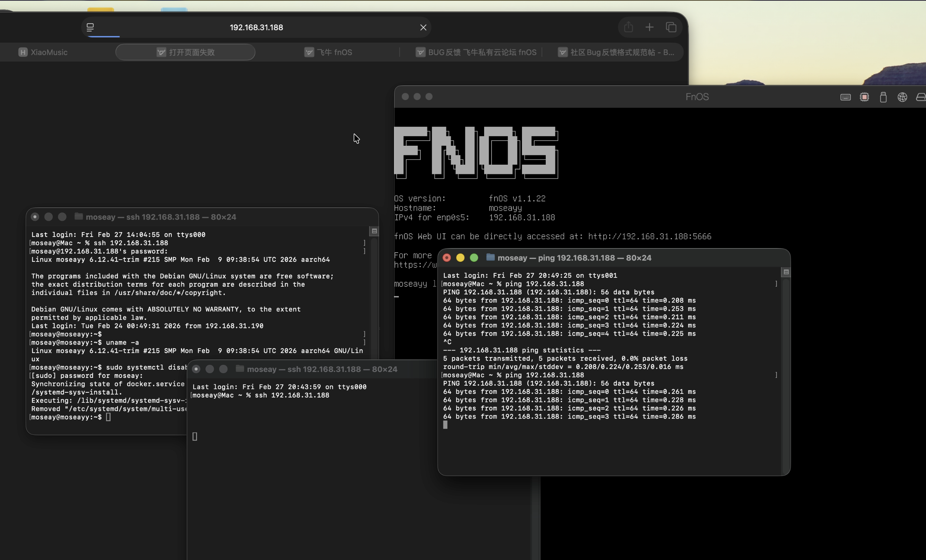The image size is (926, 560).
Task: Show the Safari tab overview icon
Action: [x=671, y=27]
